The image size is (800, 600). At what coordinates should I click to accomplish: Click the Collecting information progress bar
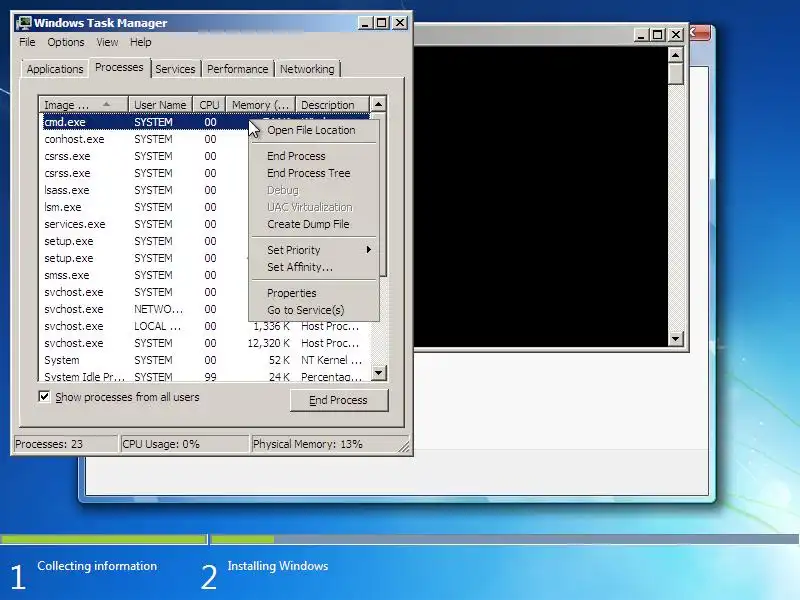click(104, 539)
